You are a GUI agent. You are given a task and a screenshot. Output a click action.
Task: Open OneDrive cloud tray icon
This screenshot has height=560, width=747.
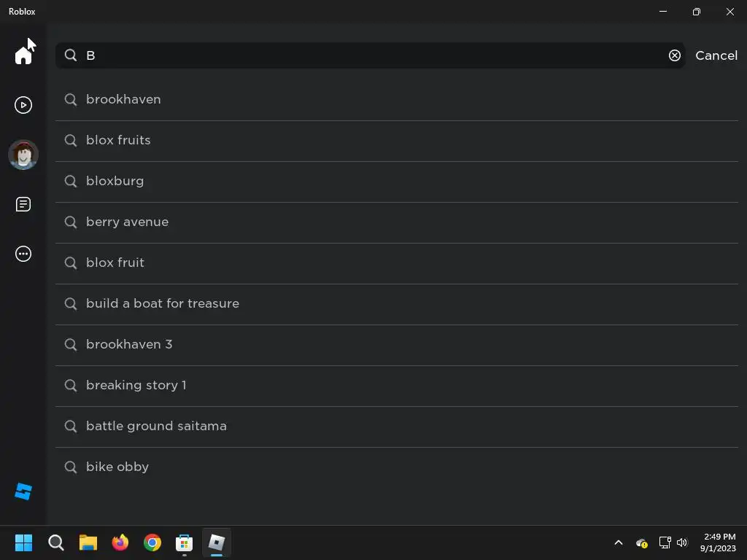642,542
